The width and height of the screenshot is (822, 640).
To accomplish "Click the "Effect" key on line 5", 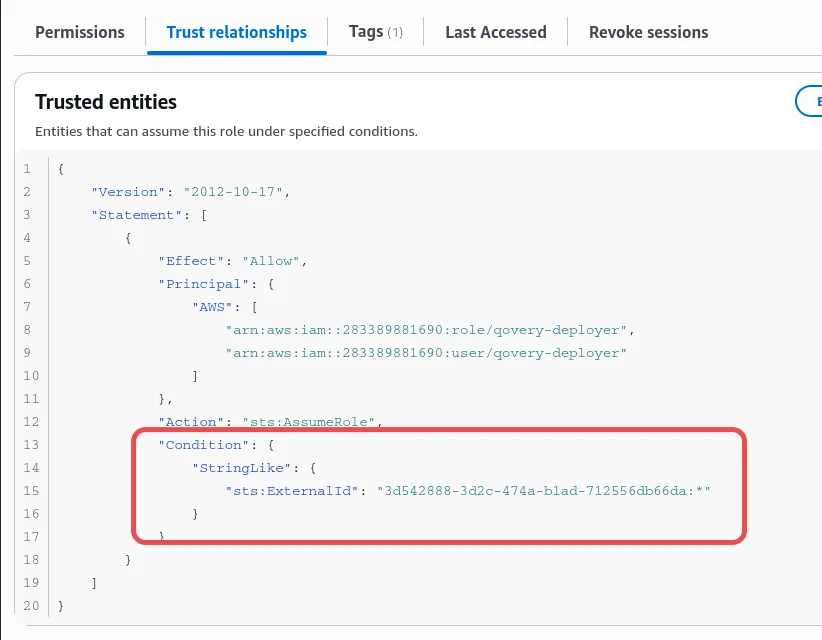I will click(x=191, y=261).
